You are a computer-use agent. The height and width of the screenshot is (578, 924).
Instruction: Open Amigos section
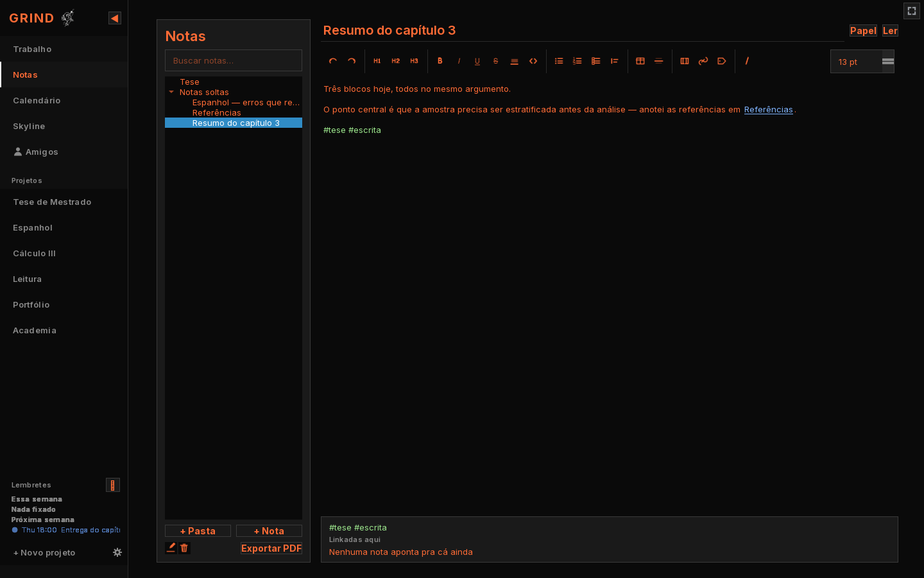click(64, 152)
